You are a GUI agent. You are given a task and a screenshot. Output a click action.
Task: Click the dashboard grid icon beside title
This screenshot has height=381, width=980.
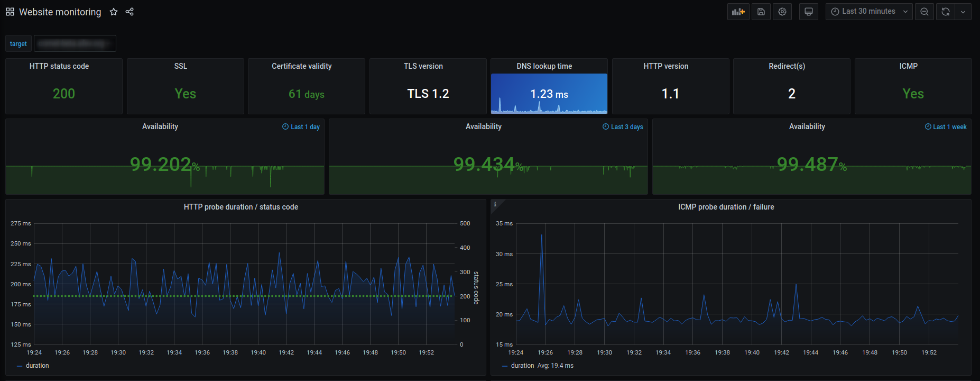(x=10, y=12)
